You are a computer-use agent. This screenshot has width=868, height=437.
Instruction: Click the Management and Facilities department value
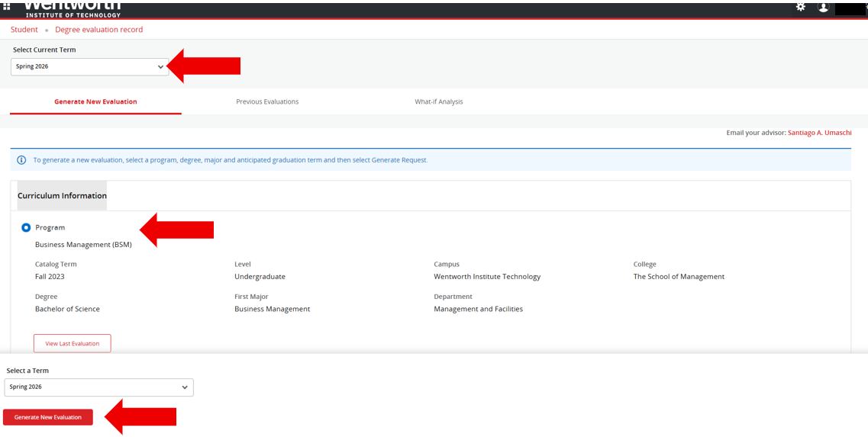[x=478, y=310]
